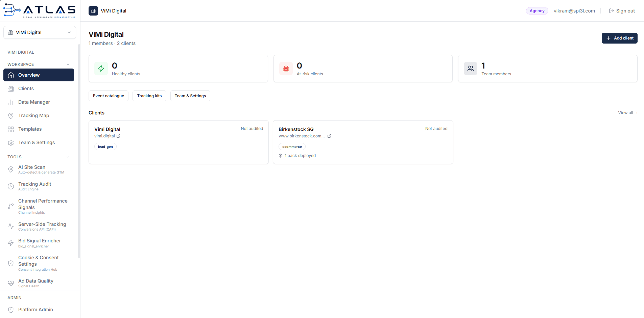Open Tracking Map page
This screenshot has height=318, width=644.
click(x=39, y=115)
